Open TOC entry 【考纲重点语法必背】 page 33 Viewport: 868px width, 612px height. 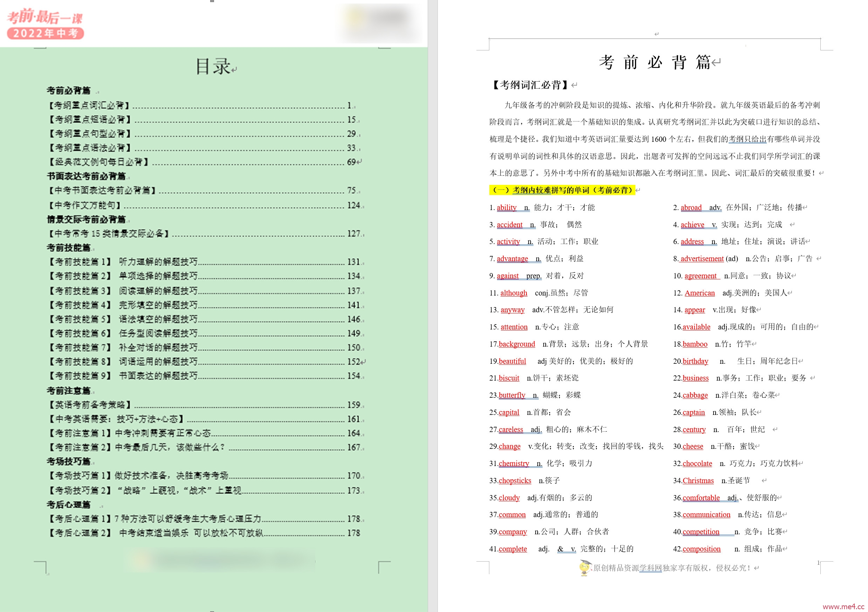[202, 148]
